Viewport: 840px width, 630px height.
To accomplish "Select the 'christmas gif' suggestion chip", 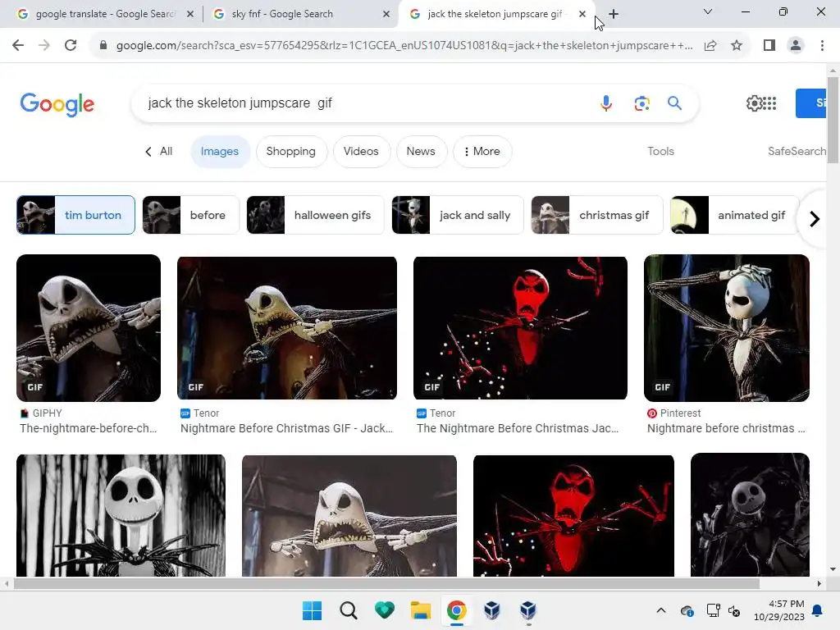I will click(x=597, y=215).
